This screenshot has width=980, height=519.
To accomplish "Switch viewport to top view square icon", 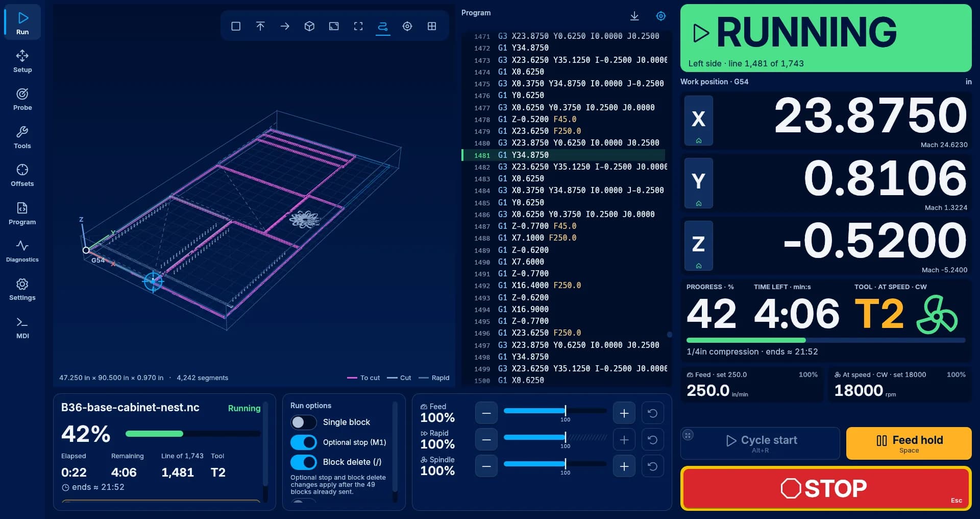I will [236, 26].
